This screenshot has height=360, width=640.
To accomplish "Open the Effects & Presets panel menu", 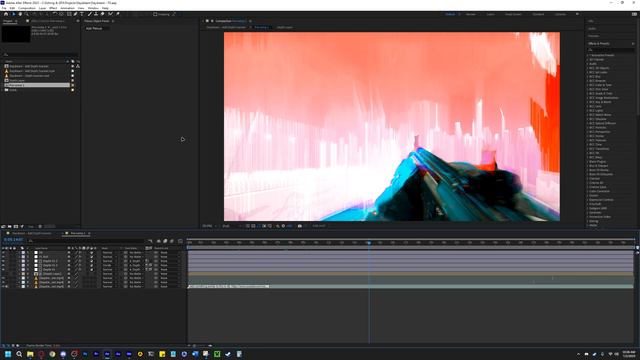I will [633, 44].
